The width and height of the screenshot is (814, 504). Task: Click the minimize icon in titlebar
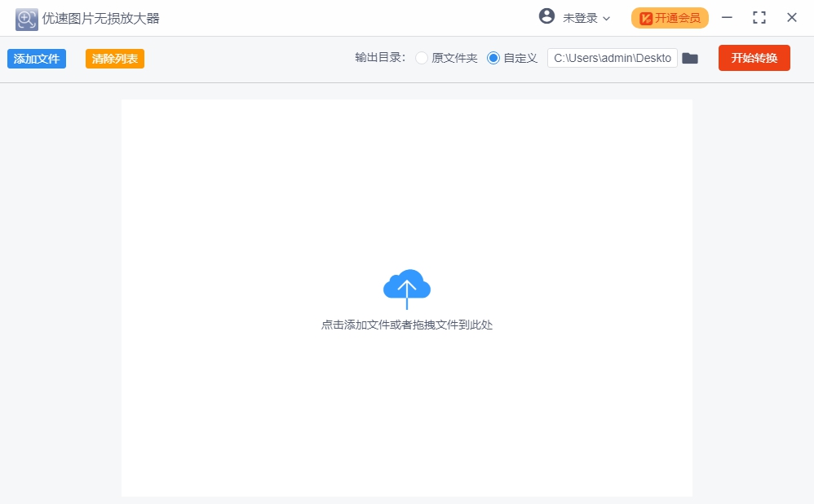click(727, 17)
